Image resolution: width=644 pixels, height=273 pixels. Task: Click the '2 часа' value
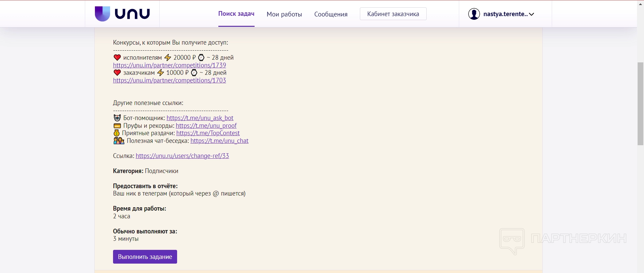pos(121,216)
